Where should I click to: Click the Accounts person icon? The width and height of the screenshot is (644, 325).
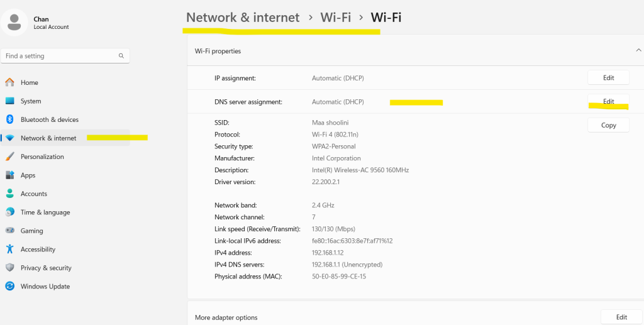(x=9, y=194)
